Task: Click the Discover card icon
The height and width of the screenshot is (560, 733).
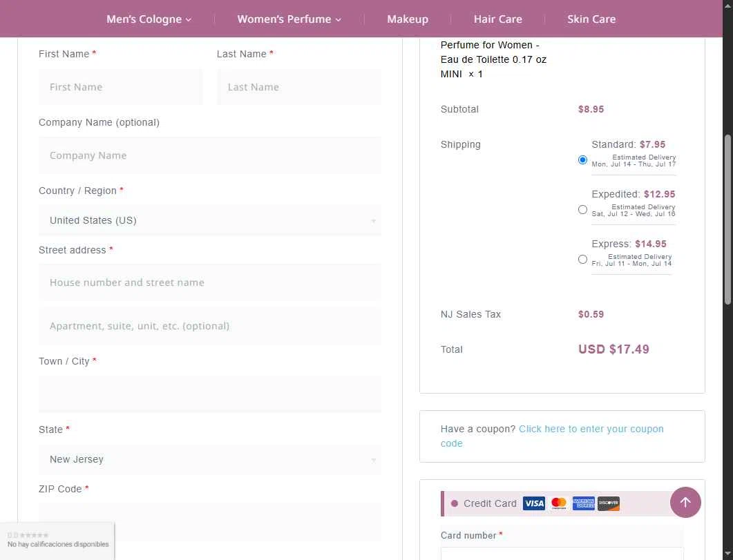Action: (x=609, y=503)
